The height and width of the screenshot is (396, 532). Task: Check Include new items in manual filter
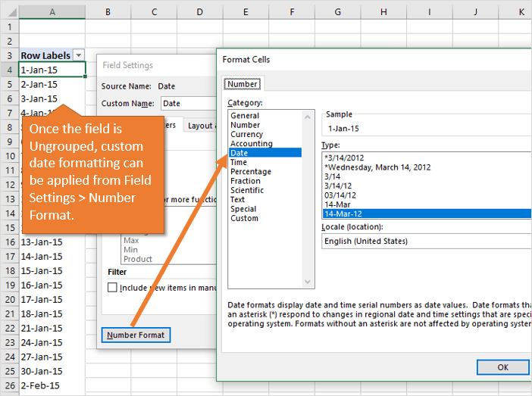pos(113,288)
